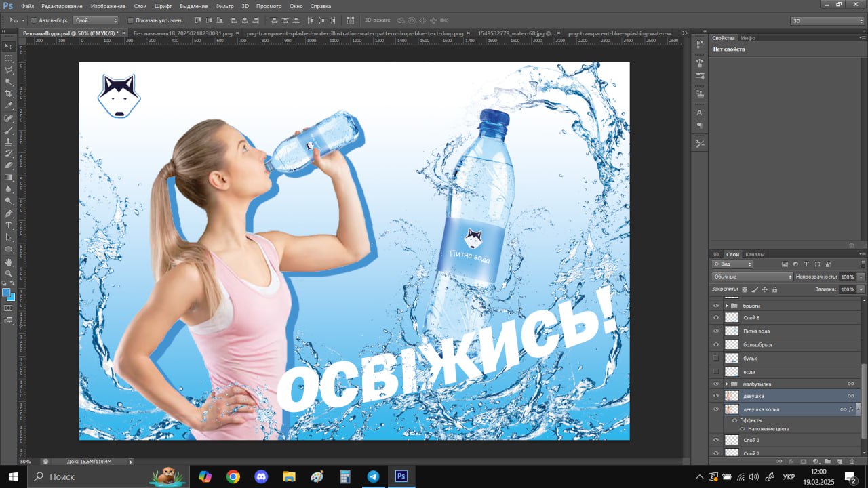Image resolution: width=868 pixels, height=488 pixels.
Task: Open the Автовыбор Слой dropdown
Action: (96, 20)
